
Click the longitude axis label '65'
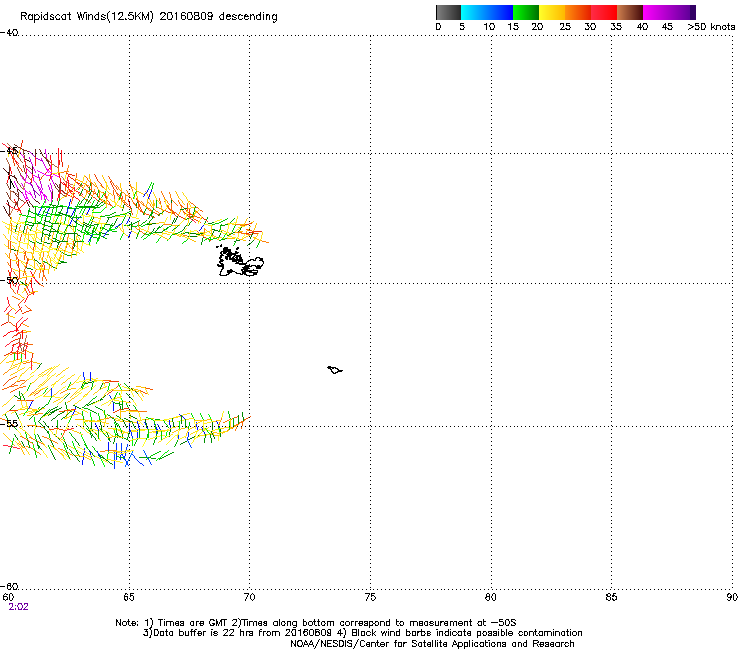point(128,597)
